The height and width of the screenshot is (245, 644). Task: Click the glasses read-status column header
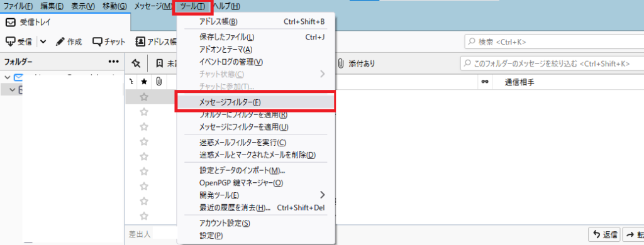click(485, 82)
